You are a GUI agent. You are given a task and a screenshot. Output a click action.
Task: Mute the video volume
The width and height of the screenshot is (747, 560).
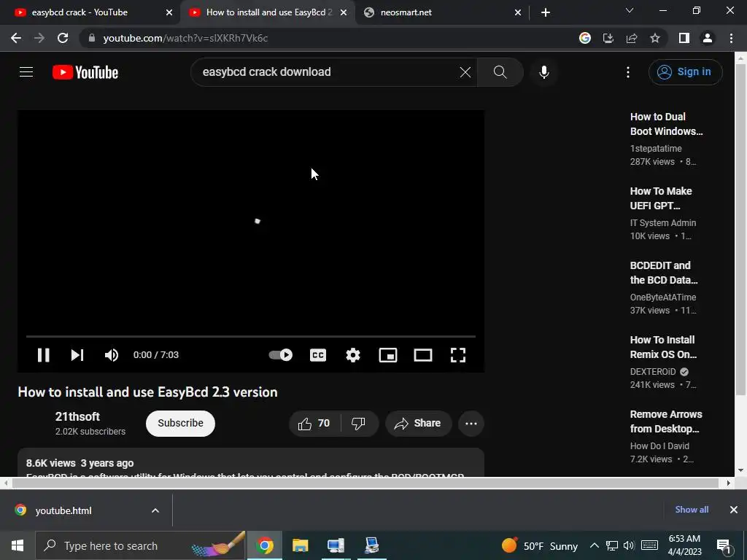pyautogui.click(x=112, y=355)
